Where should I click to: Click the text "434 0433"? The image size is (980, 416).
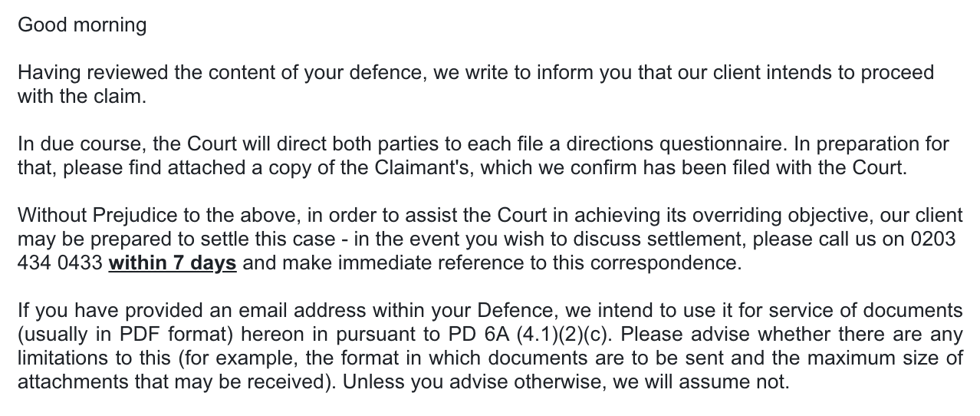(60, 263)
